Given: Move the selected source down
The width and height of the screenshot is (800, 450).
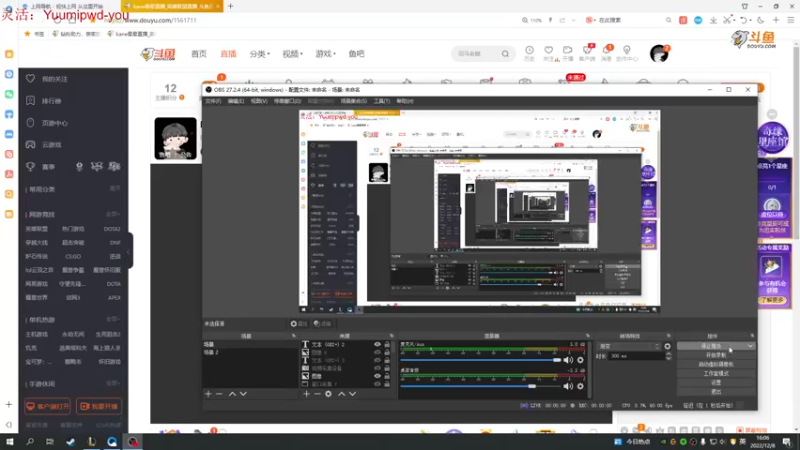Looking at the screenshot, I should click(x=353, y=394).
